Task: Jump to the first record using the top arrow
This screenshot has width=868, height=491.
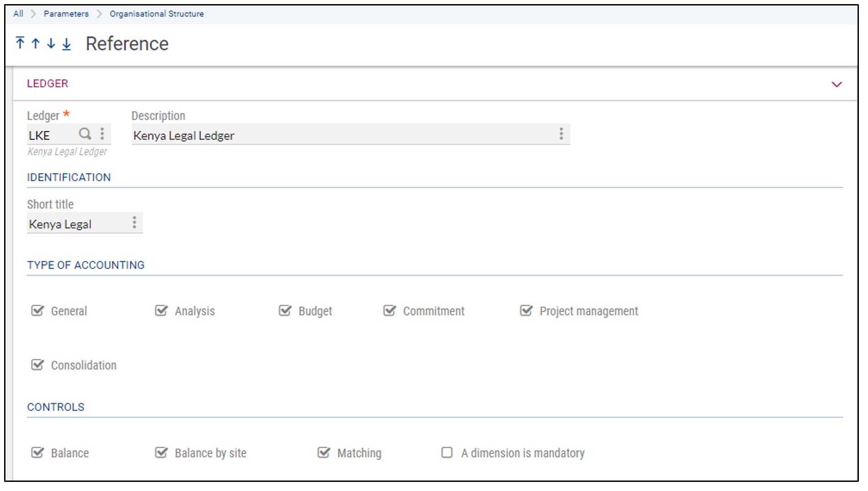Action: (x=20, y=43)
